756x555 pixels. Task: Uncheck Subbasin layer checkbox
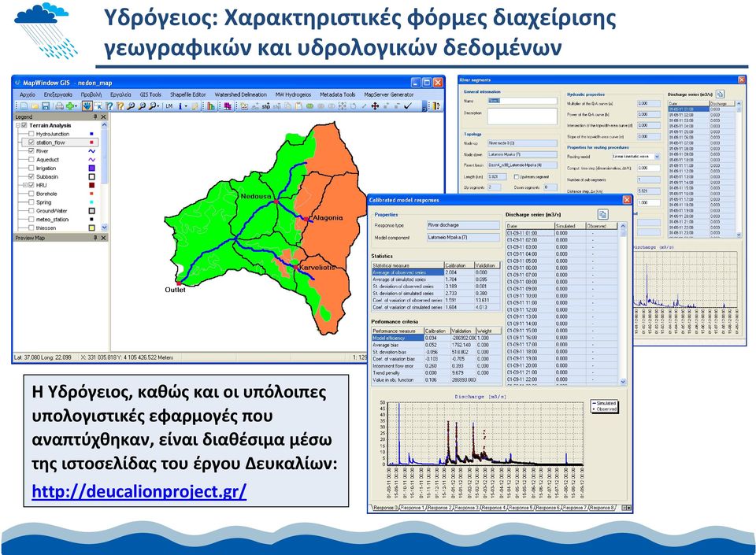(x=31, y=177)
